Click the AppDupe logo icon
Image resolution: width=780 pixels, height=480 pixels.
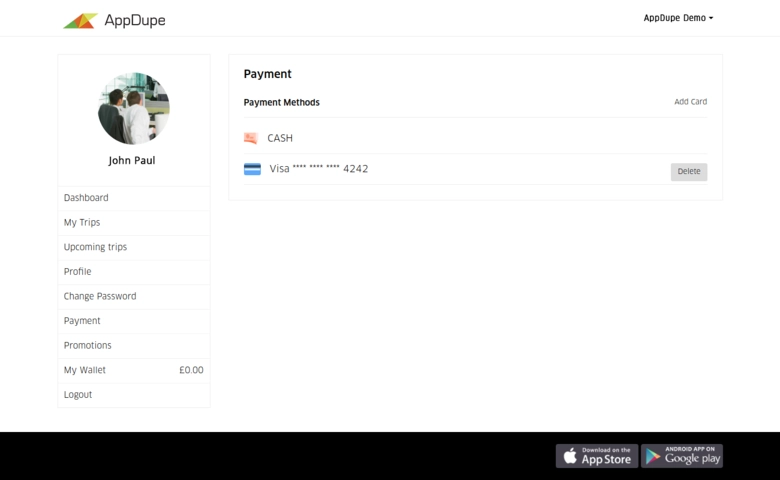(x=81, y=21)
